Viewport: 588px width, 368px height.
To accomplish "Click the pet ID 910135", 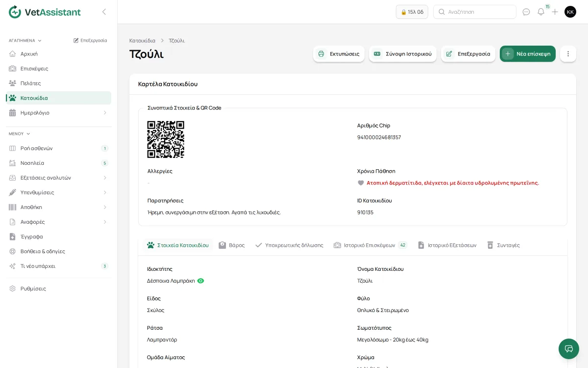I will [x=365, y=212].
